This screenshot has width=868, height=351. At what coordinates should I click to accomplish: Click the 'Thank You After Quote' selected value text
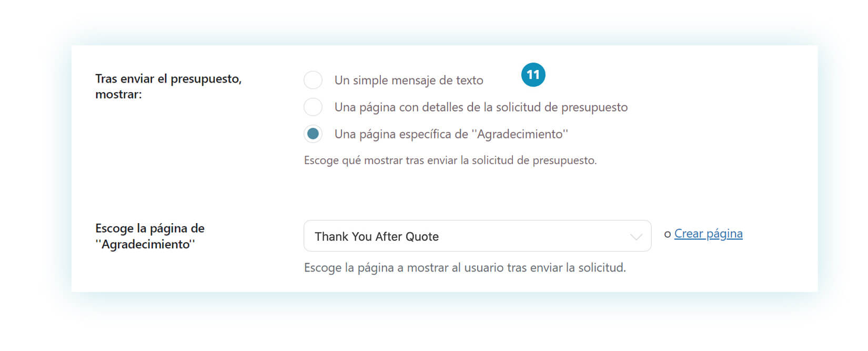click(377, 236)
